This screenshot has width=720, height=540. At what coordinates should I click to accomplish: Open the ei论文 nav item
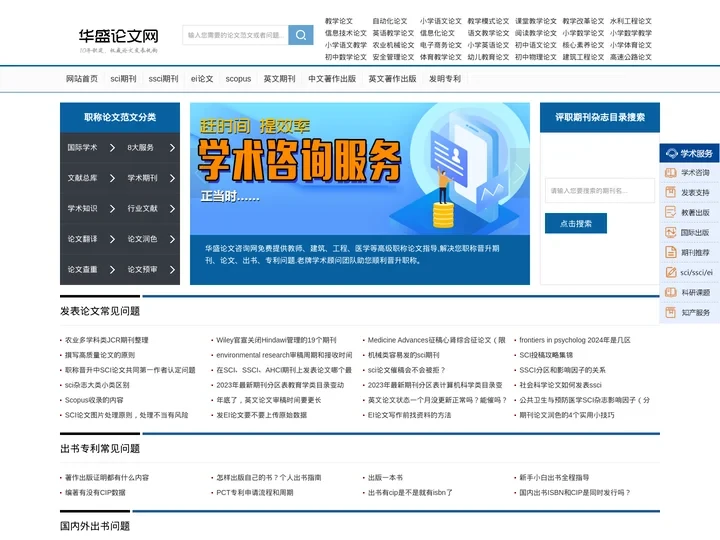coord(202,79)
